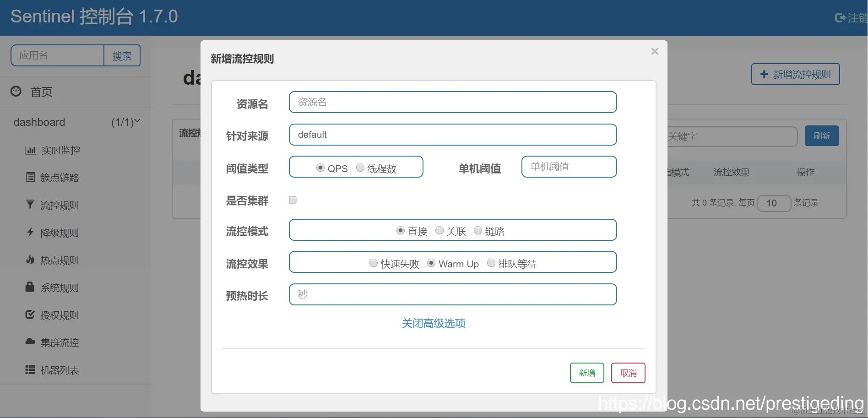Select the 线程数 threshold type radio

[x=360, y=168]
